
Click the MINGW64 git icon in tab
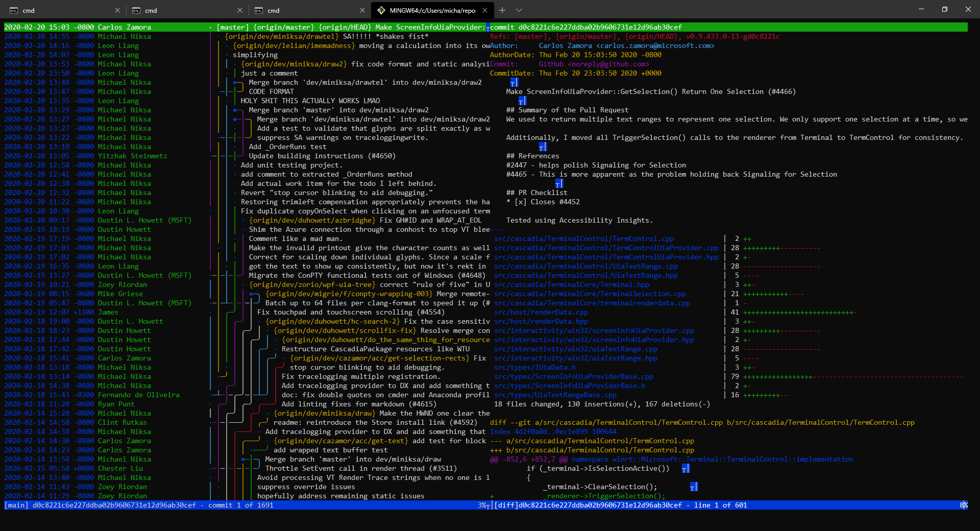point(381,10)
